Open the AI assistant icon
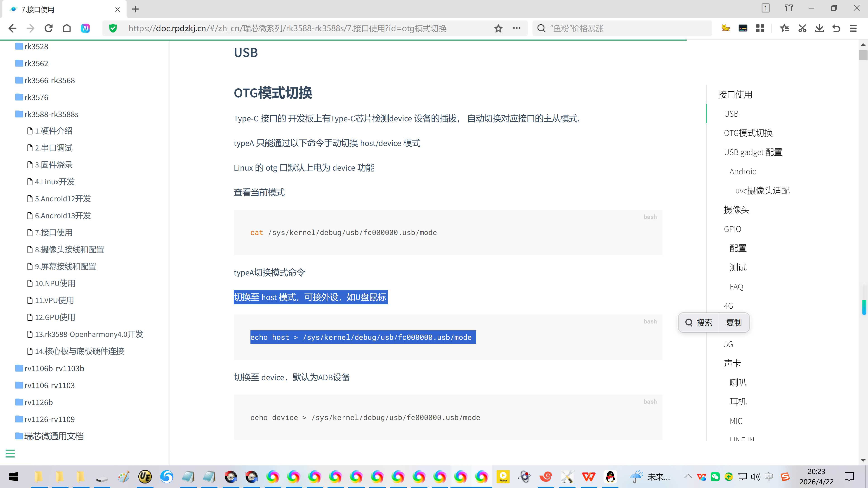 tap(85, 28)
